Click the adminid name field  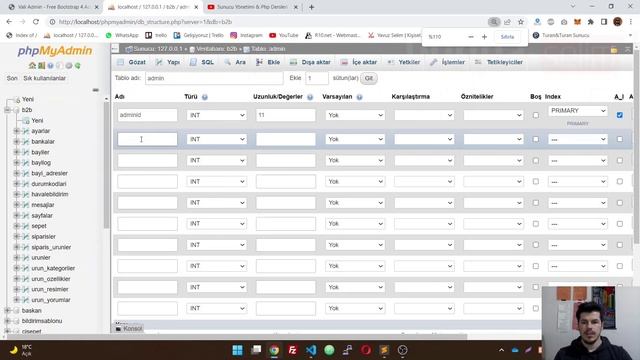click(147, 115)
